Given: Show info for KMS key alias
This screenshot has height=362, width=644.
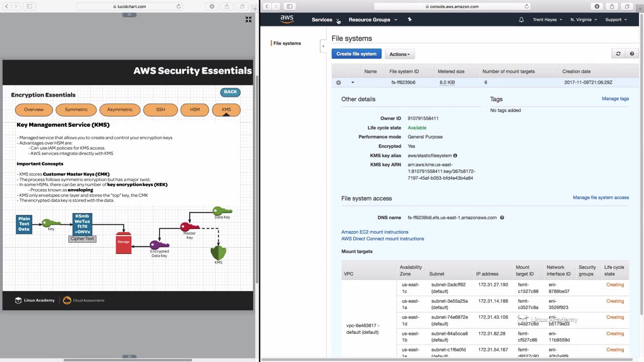Looking at the screenshot, I should [455, 156].
